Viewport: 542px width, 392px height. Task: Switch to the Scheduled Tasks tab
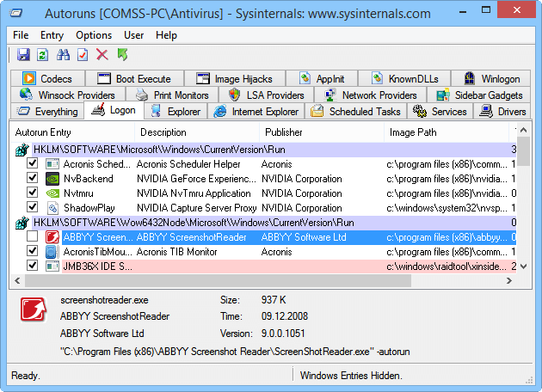point(355,112)
